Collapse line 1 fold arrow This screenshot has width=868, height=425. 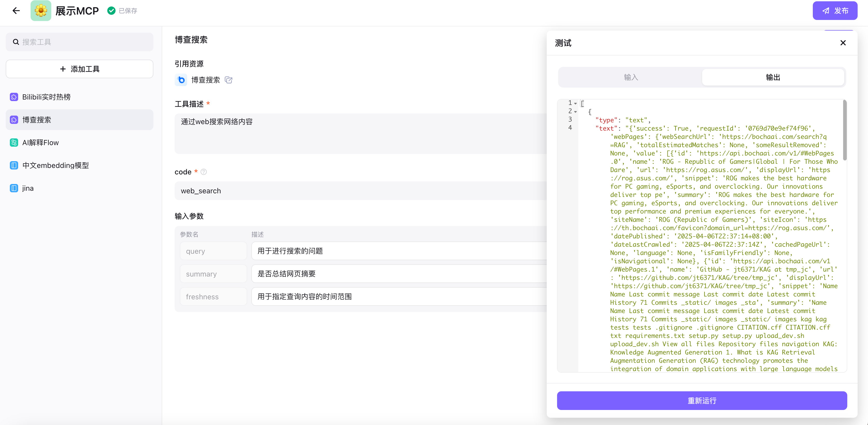pos(575,103)
